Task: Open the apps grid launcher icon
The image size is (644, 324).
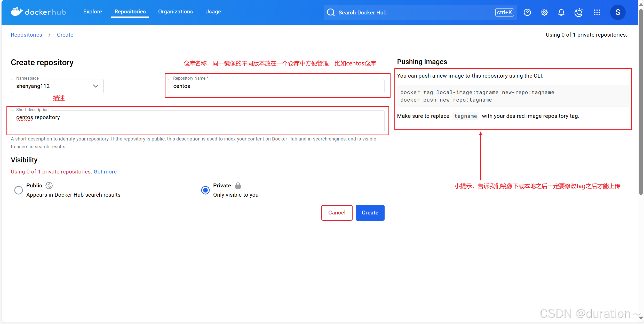Action: [597, 12]
